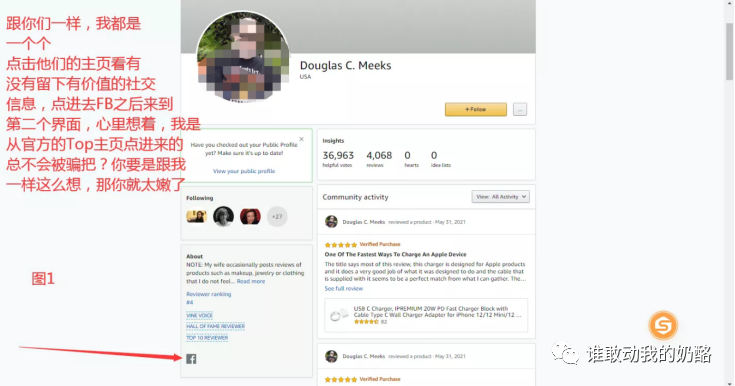Select third followed profile avatar
The height and width of the screenshot is (386, 735).
click(x=250, y=217)
